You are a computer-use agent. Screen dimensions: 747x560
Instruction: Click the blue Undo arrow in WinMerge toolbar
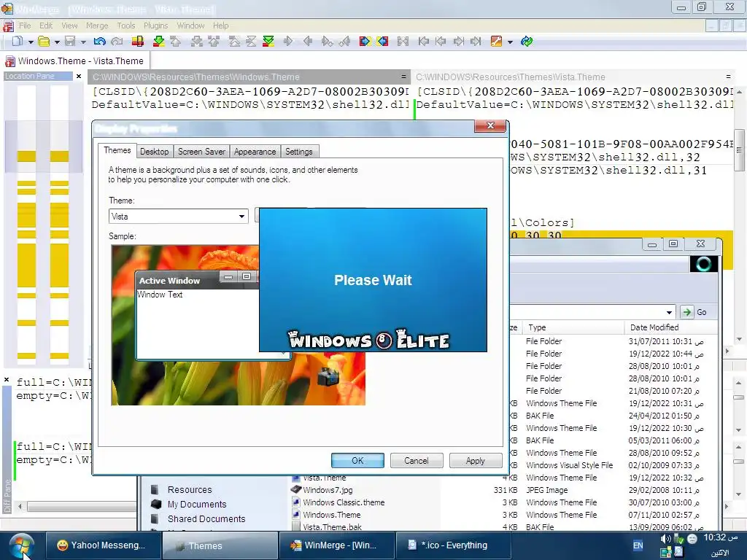tap(99, 42)
